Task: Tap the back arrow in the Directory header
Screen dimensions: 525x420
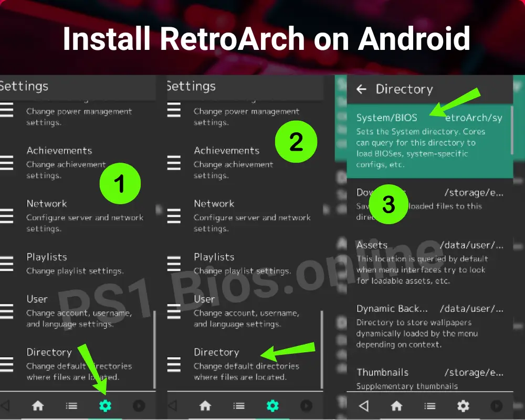Action: pyautogui.click(x=361, y=89)
